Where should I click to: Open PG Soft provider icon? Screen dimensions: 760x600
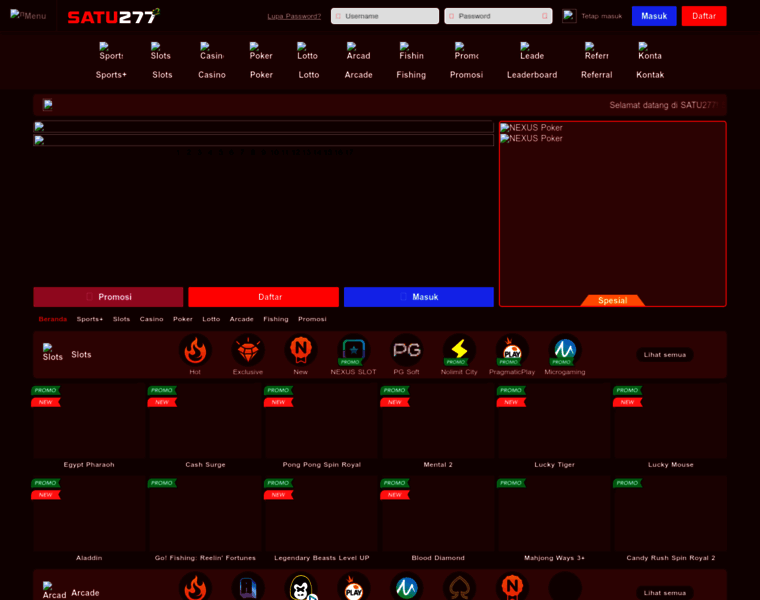406,350
